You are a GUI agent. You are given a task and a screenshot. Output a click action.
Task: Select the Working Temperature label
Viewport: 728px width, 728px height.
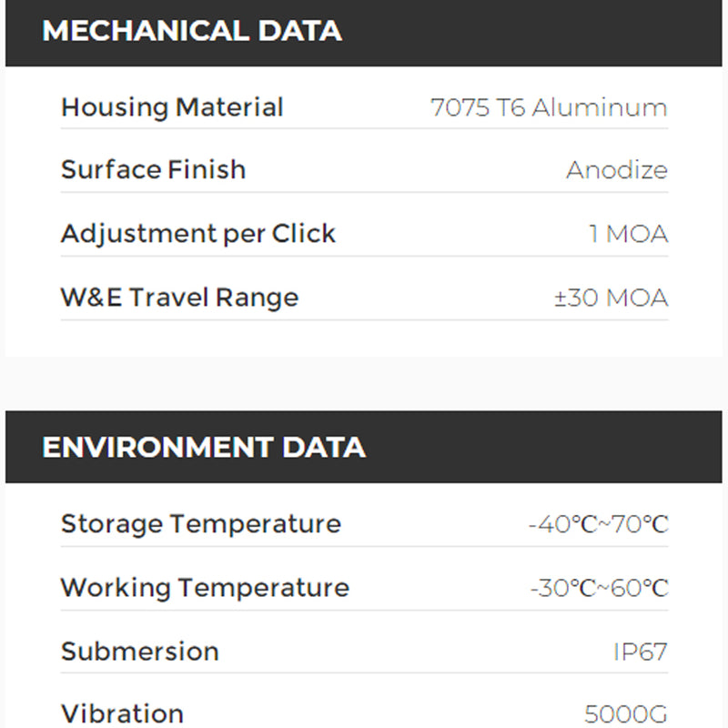point(205,588)
